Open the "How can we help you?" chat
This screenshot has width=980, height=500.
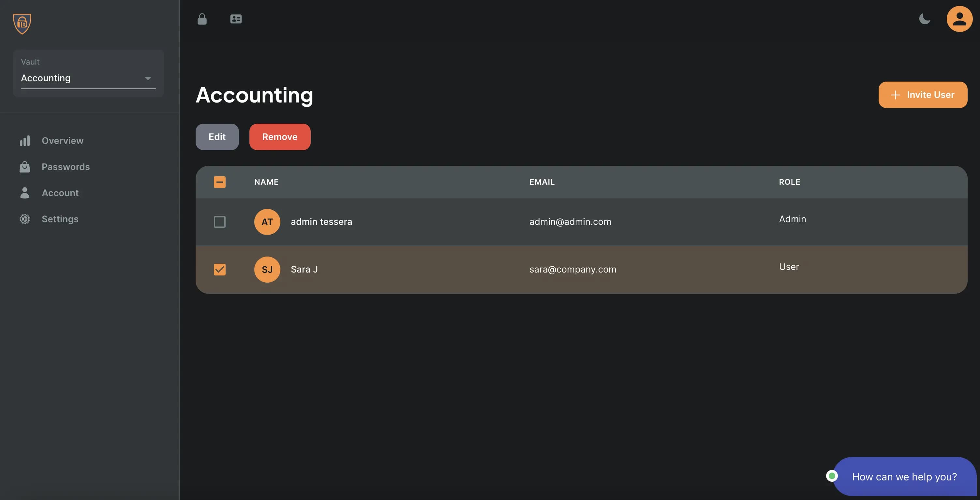pyautogui.click(x=904, y=477)
